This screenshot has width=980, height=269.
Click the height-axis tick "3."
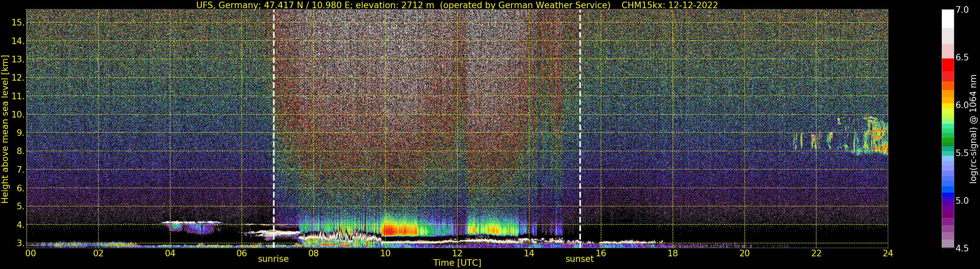[21, 243]
